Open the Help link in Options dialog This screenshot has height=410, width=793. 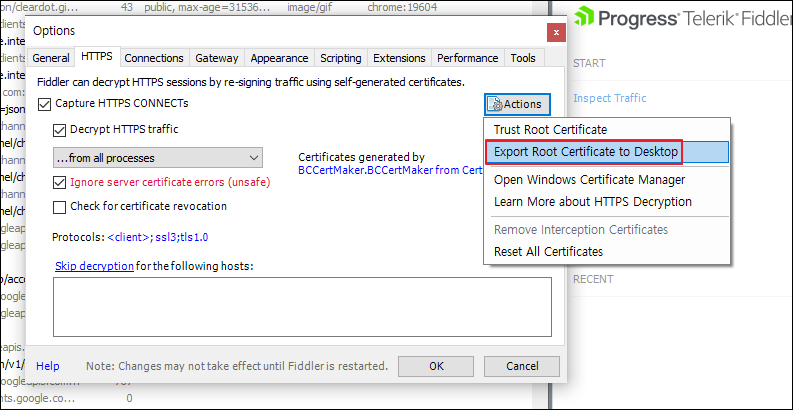pyautogui.click(x=48, y=366)
